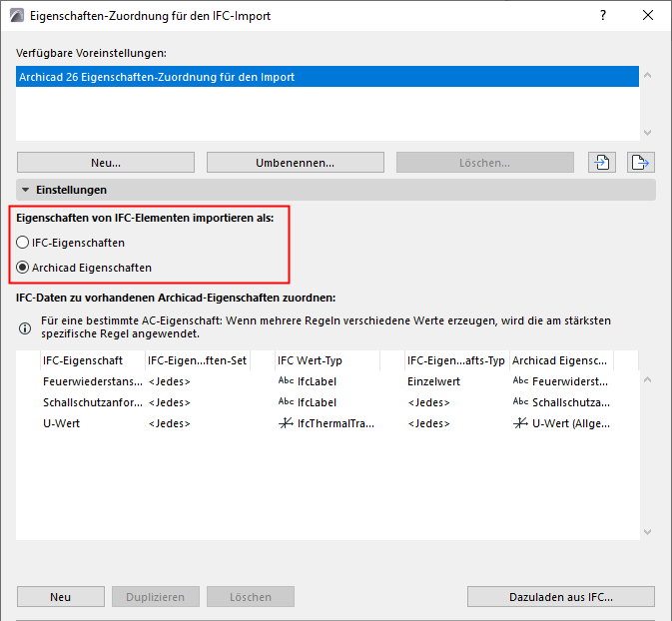Screen dimensions: 672x621
Task: Click up arrow of presets list scrollbar
Action: [x=648, y=76]
